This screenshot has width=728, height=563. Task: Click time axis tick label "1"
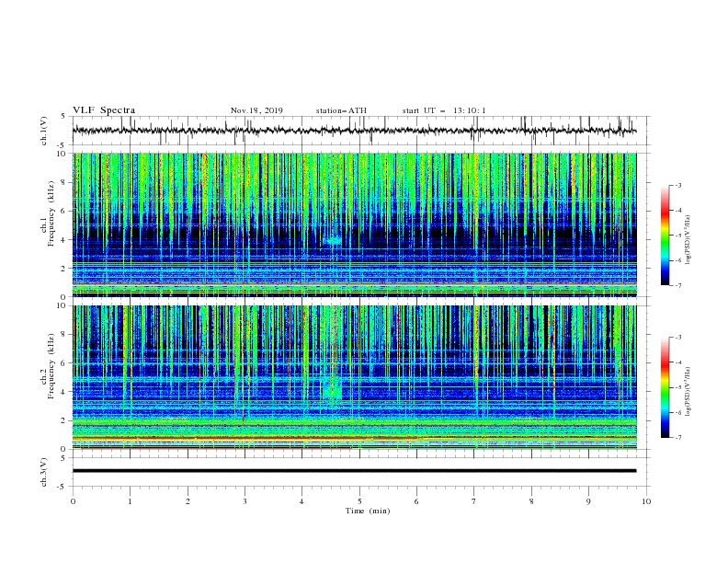click(131, 501)
